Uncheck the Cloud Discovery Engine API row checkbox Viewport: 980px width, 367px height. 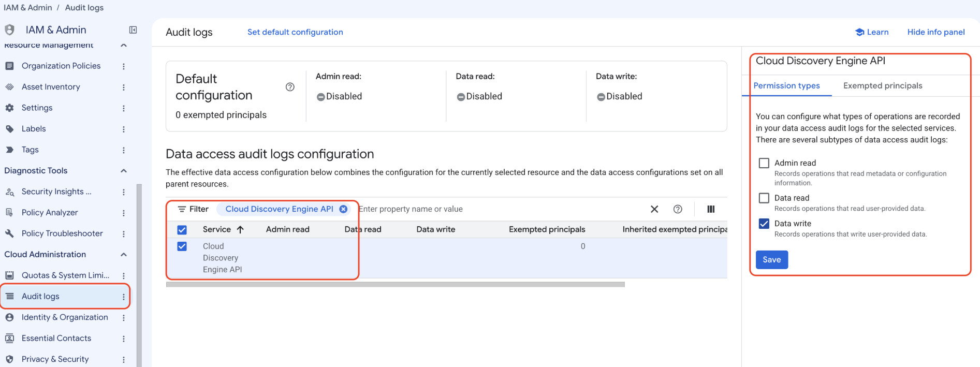pyautogui.click(x=182, y=246)
